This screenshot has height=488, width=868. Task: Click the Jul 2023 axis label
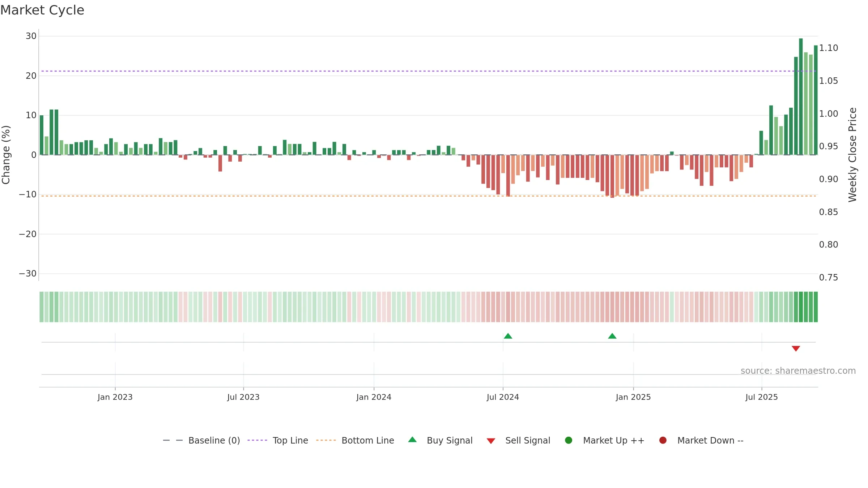[243, 397]
